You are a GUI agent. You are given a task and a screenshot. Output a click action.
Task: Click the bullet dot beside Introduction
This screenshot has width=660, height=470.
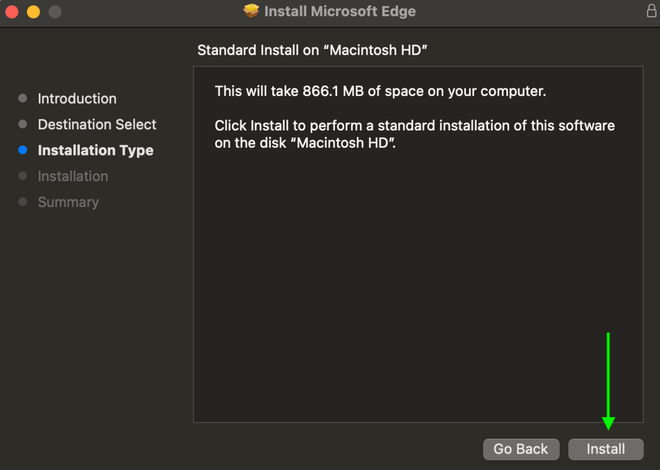click(23, 99)
